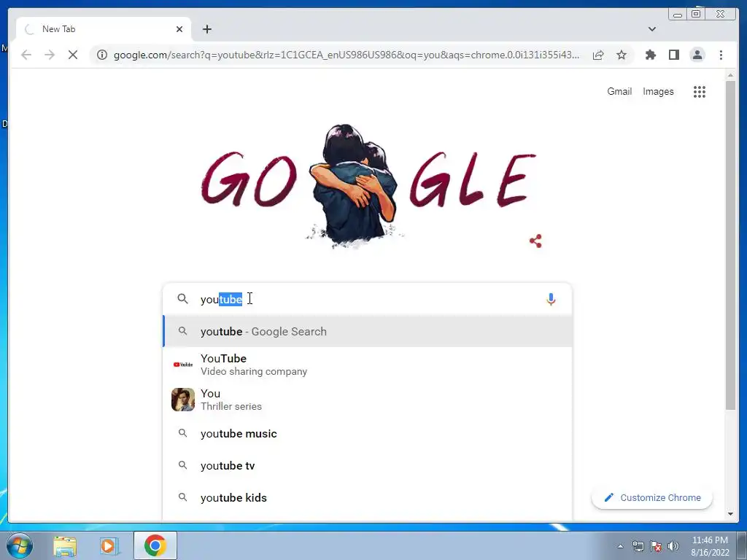Open a new tab with plus
747x560 pixels.
[206, 29]
